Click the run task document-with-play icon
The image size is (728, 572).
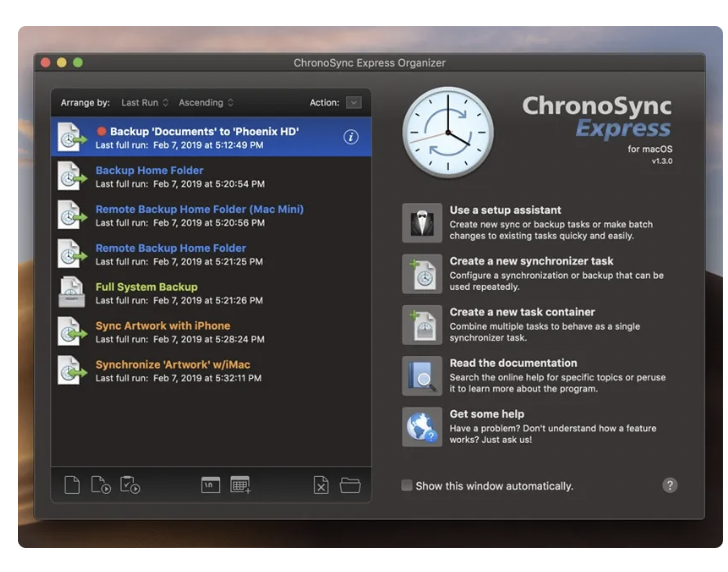coord(101,485)
